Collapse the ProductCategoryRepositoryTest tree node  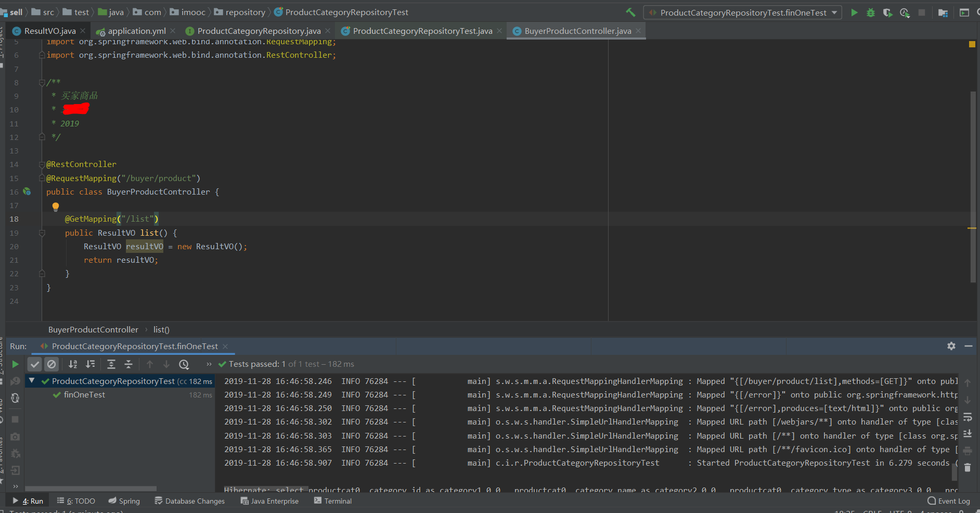coord(32,381)
